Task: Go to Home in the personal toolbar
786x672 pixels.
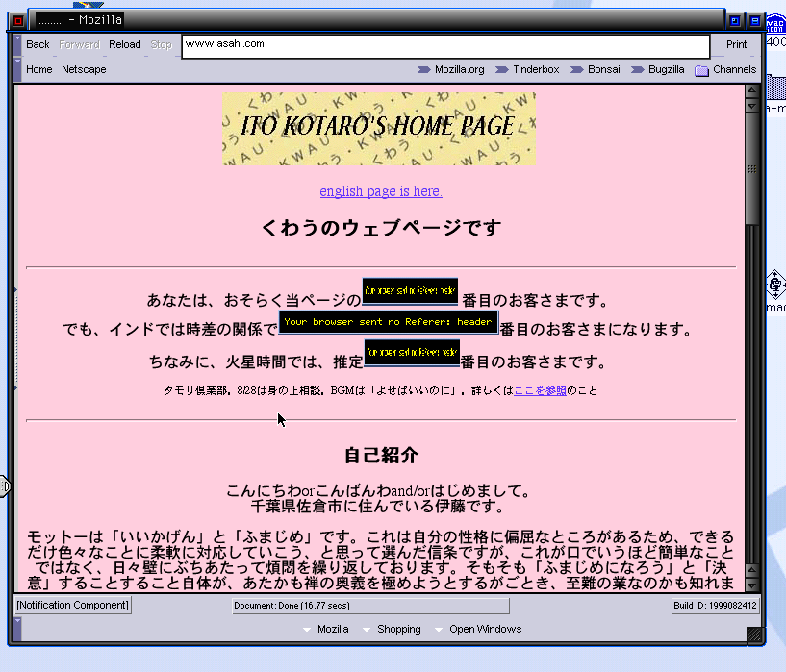Action: (39, 69)
